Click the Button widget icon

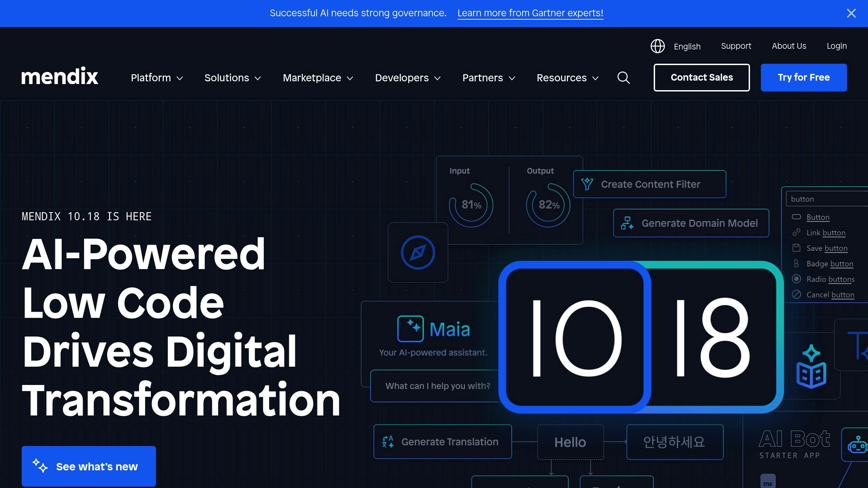(796, 217)
